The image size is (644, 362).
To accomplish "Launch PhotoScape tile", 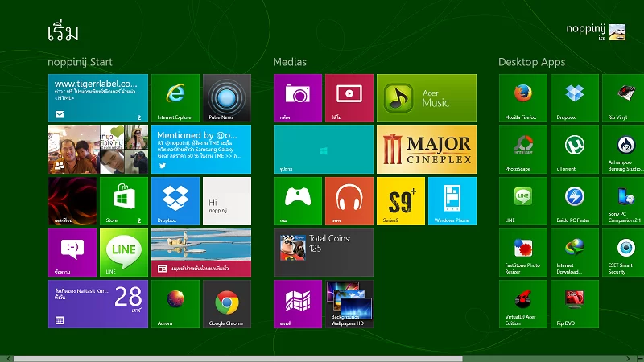I will point(522,150).
